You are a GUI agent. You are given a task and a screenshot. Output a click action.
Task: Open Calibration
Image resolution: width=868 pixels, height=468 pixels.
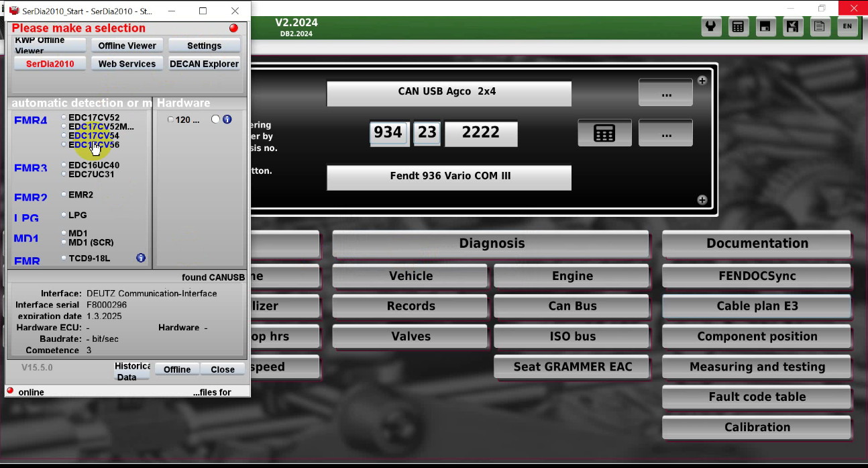[x=757, y=427]
